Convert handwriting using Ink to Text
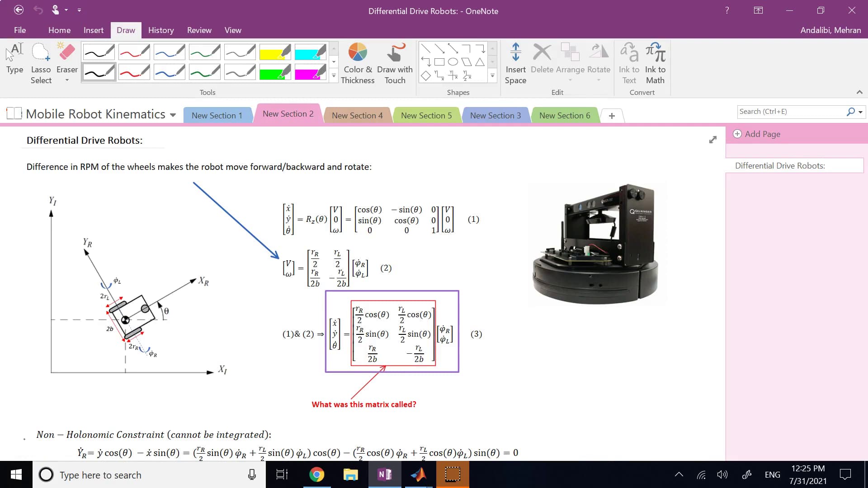The height and width of the screenshot is (488, 868). 629,63
